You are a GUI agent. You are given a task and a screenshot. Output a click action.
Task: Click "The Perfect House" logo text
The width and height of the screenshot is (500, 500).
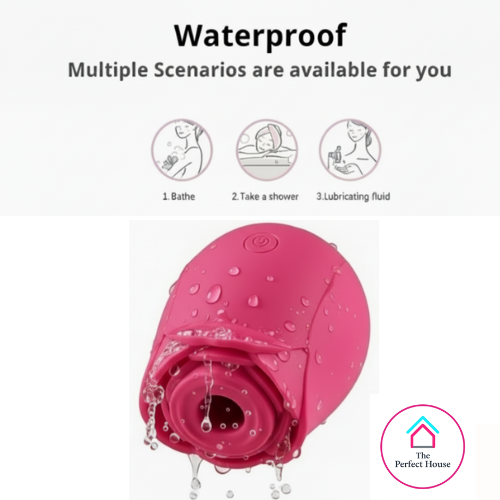click(x=423, y=460)
